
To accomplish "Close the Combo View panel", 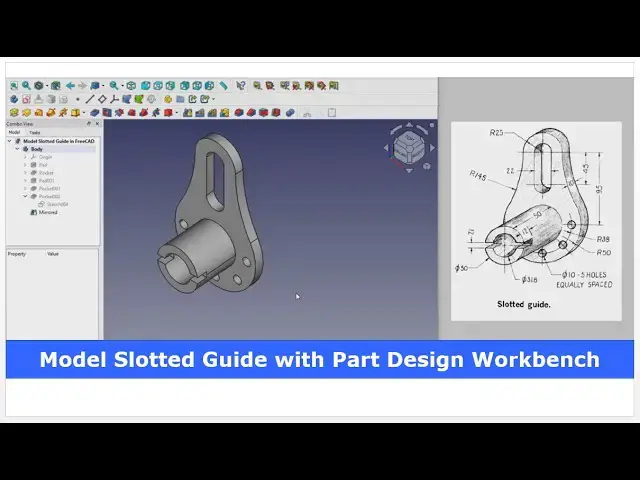I will click(97, 123).
